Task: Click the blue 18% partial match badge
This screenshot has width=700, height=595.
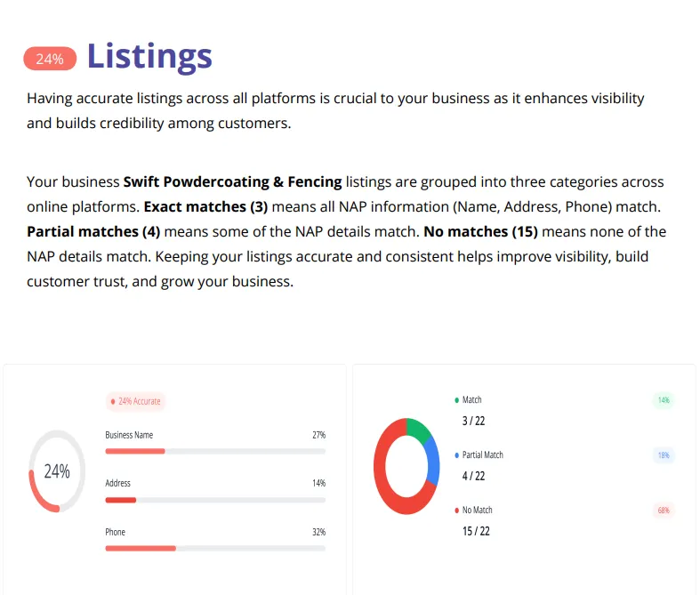Action: (x=664, y=455)
